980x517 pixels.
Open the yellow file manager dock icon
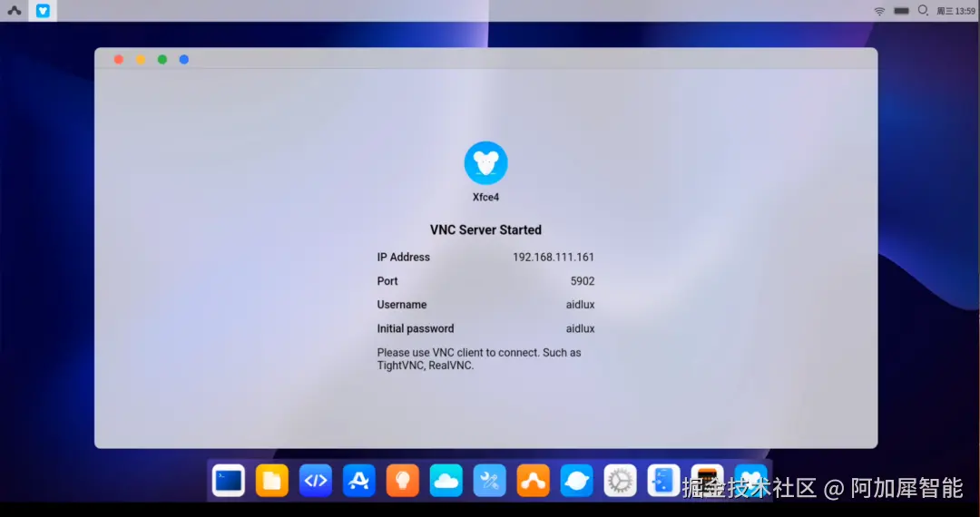[272, 481]
